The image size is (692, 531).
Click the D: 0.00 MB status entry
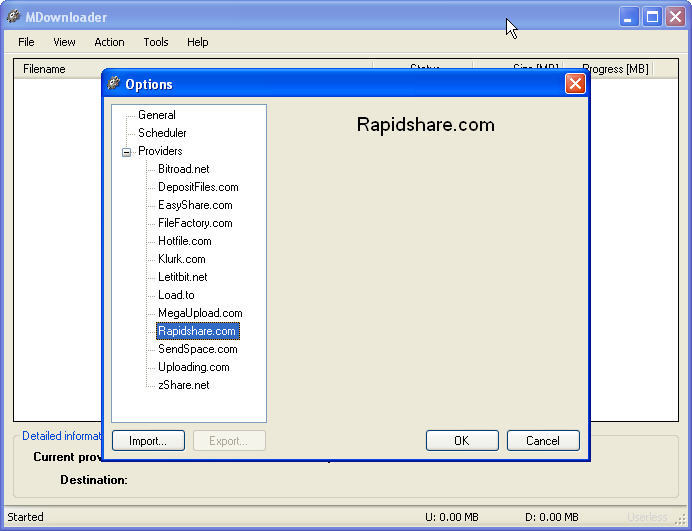click(552, 517)
